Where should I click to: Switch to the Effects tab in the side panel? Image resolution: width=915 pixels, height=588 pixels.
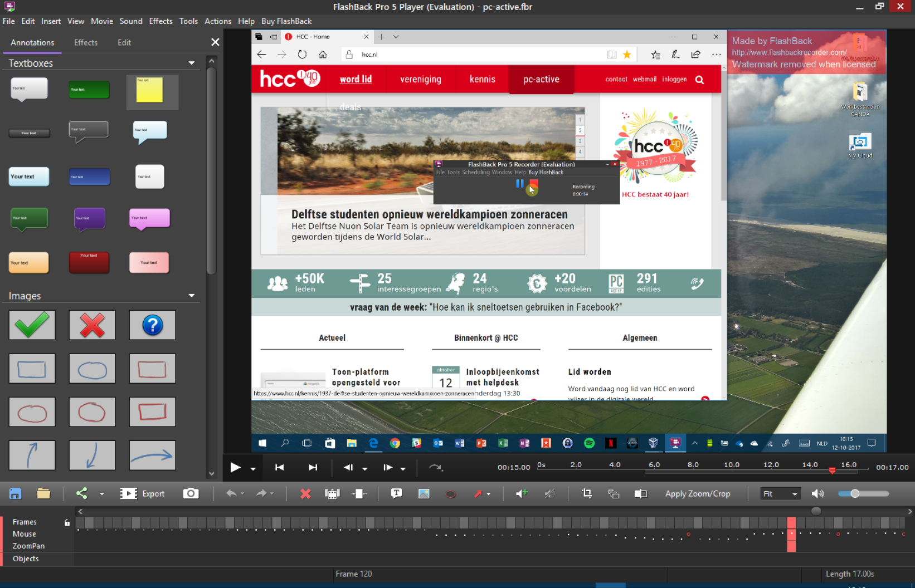(86, 42)
